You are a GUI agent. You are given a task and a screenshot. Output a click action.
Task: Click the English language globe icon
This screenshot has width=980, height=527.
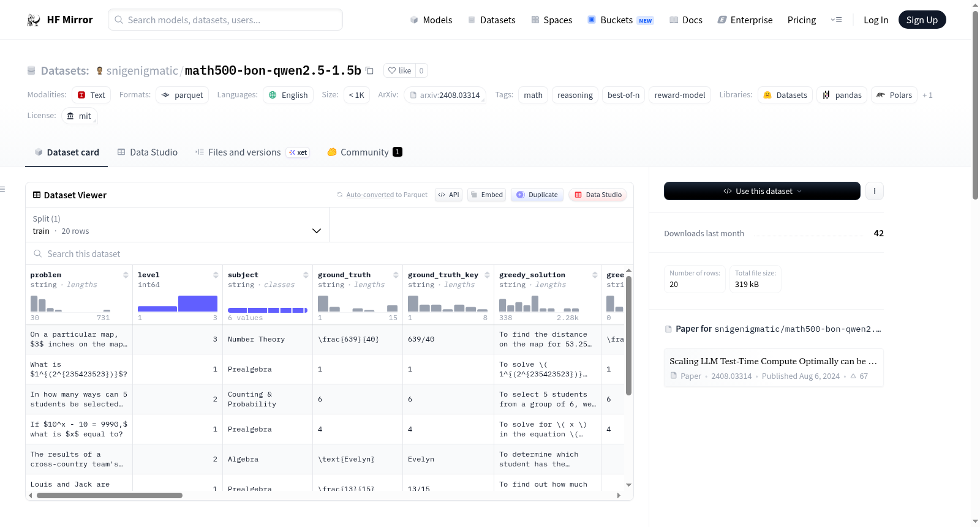click(x=273, y=95)
